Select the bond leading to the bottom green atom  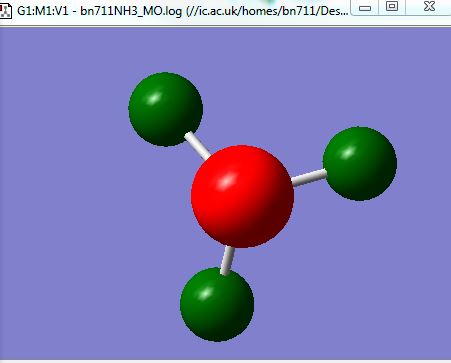tap(228, 260)
